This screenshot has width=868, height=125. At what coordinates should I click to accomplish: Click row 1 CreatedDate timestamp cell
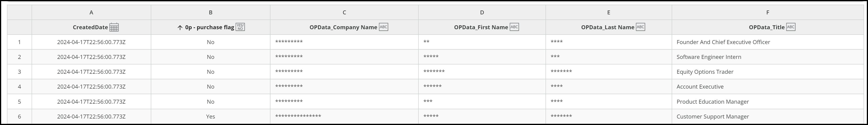coord(91,42)
